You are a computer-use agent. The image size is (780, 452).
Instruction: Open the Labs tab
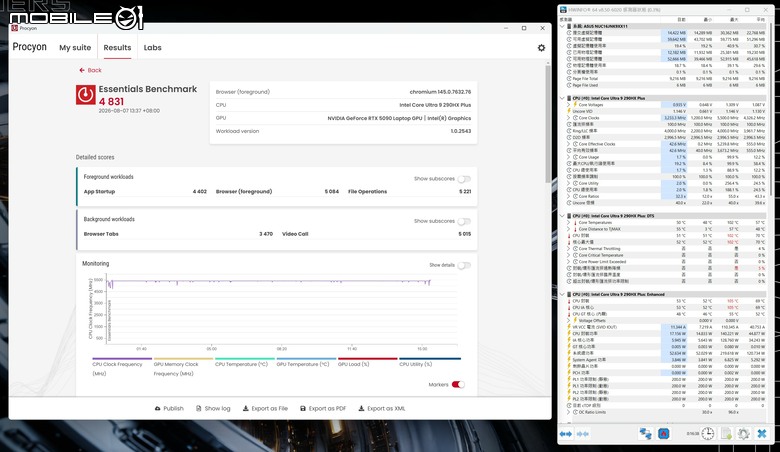point(152,48)
